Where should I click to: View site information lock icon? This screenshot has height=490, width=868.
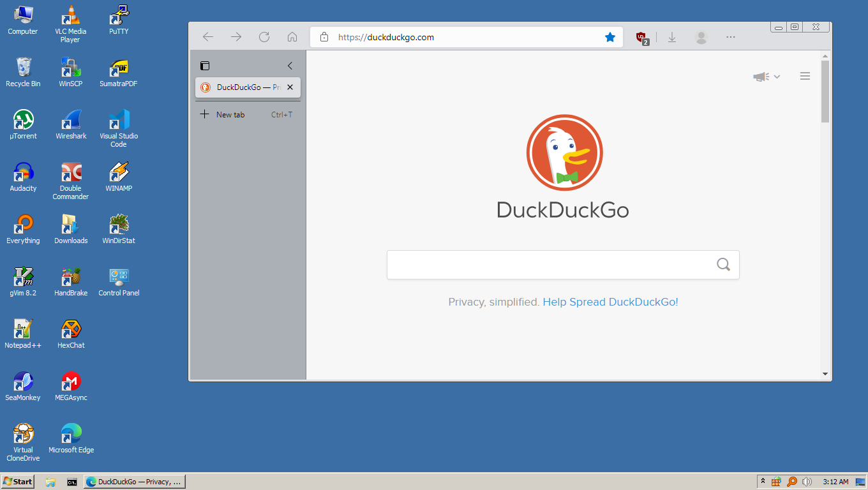[324, 37]
